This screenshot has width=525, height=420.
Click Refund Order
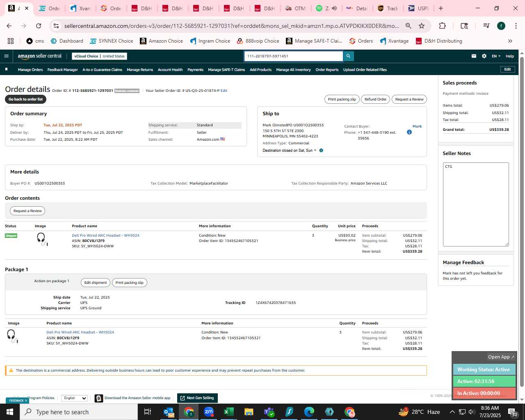tap(376, 99)
